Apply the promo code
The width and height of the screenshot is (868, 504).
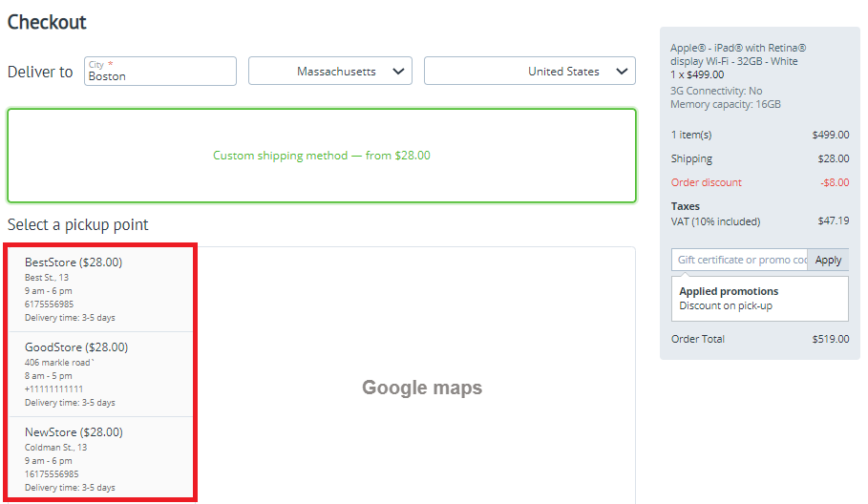click(x=828, y=260)
